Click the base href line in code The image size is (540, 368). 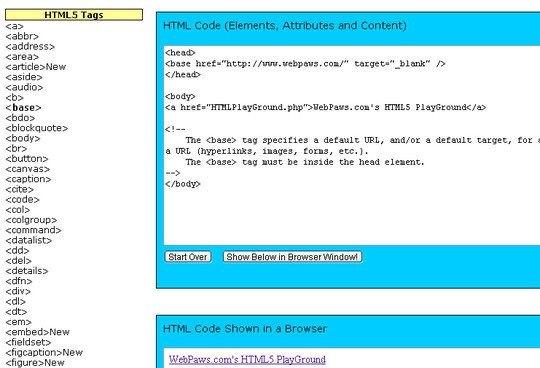[305, 64]
